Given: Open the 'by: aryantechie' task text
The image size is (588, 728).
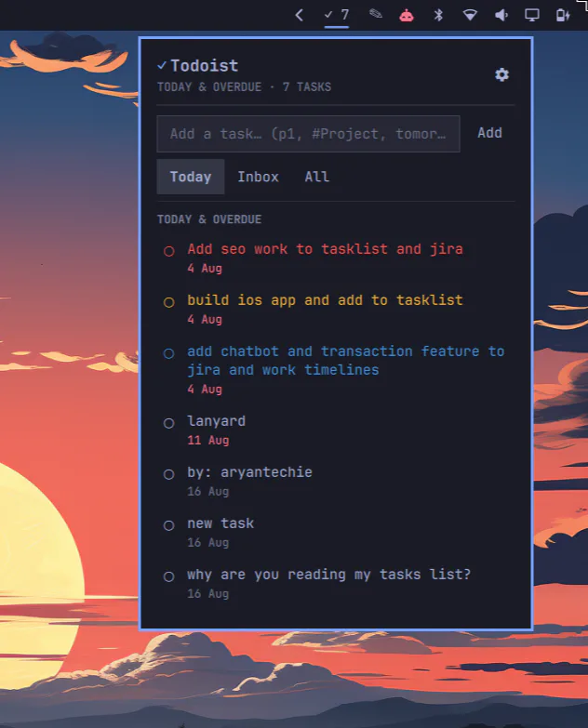Looking at the screenshot, I should (x=250, y=472).
